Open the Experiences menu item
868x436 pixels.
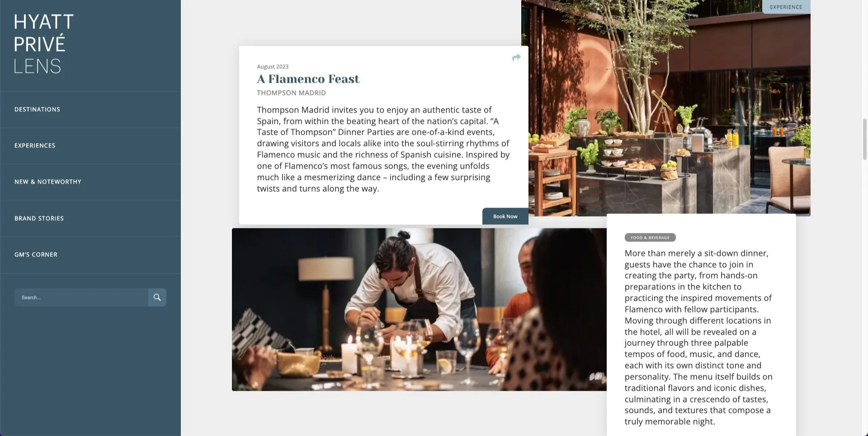click(x=35, y=146)
